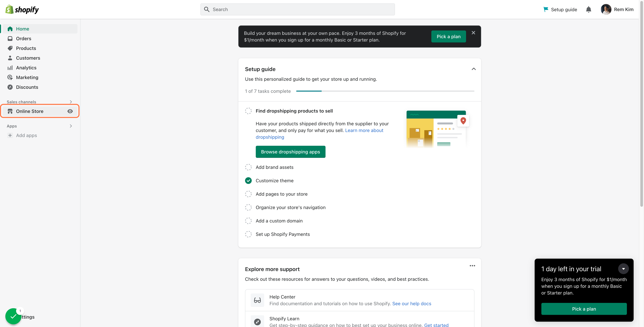Click the tasks complete progress bar
644x327 pixels.
tap(385, 91)
